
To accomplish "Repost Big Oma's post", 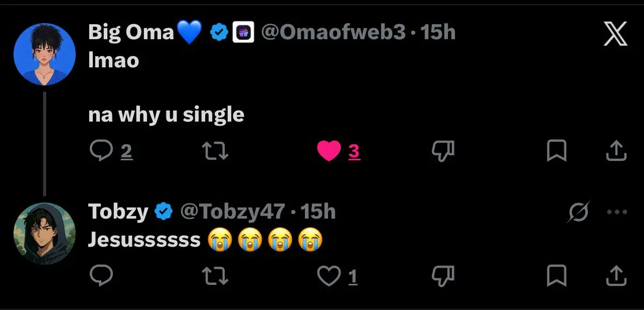I will [217, 152].
